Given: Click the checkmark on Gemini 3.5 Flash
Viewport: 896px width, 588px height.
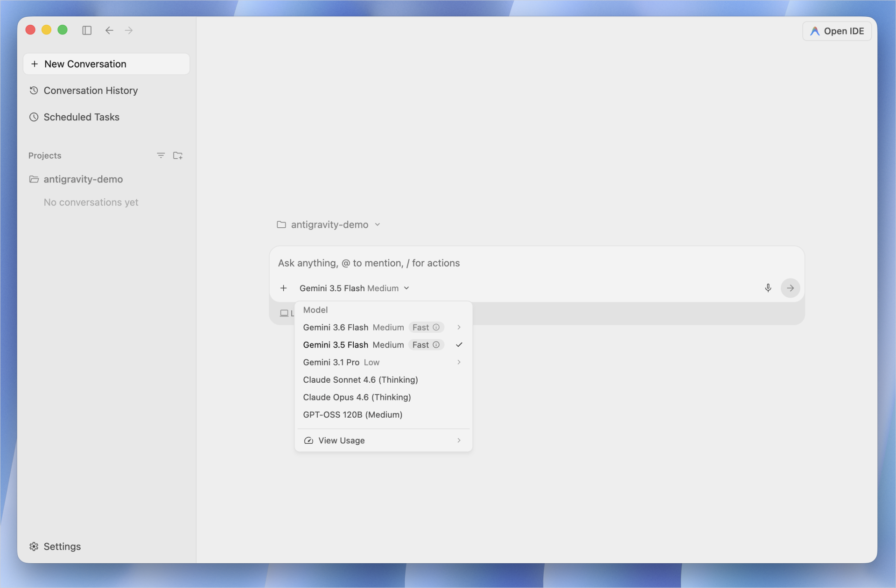Looking at the screenshot, I should 459,345.
